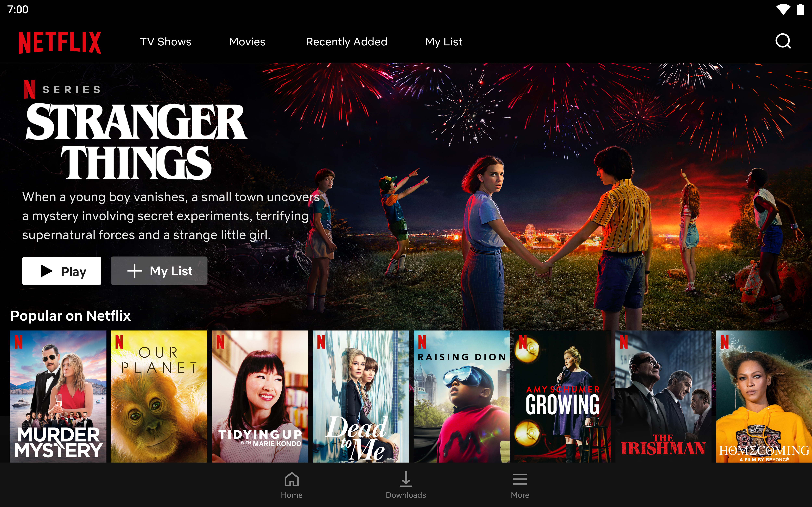
Task: Open the TV Shows dropdown menu
Action: (165, 42)
